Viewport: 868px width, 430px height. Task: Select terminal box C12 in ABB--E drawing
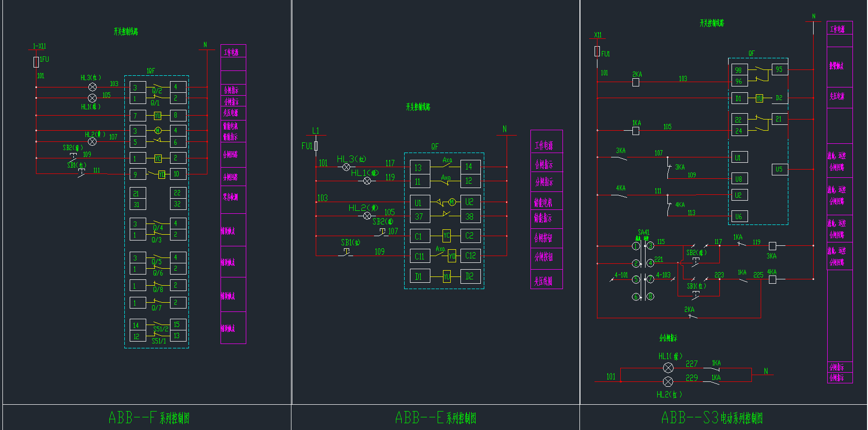click(471, 256)
